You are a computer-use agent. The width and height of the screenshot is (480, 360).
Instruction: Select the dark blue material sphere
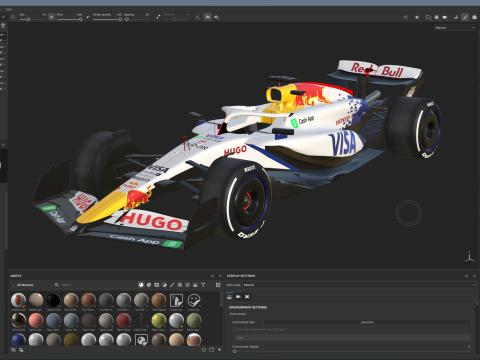coord(18,340)
